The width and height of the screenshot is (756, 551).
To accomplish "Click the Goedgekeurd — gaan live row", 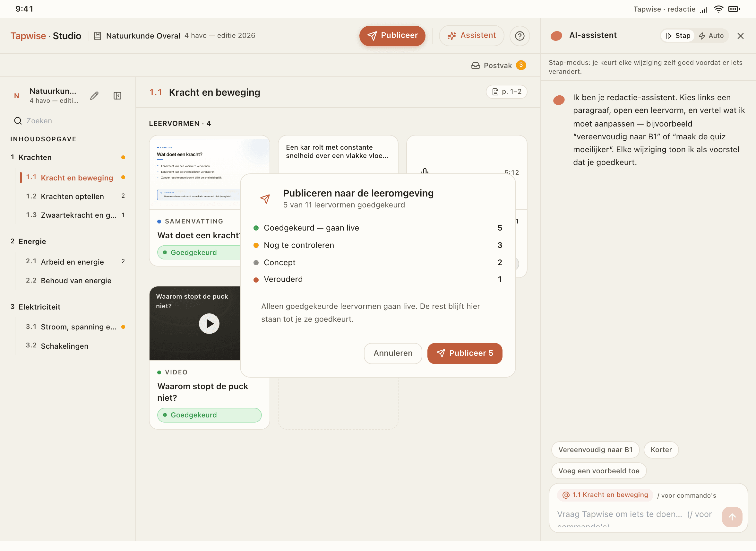I will click(378, 228).
